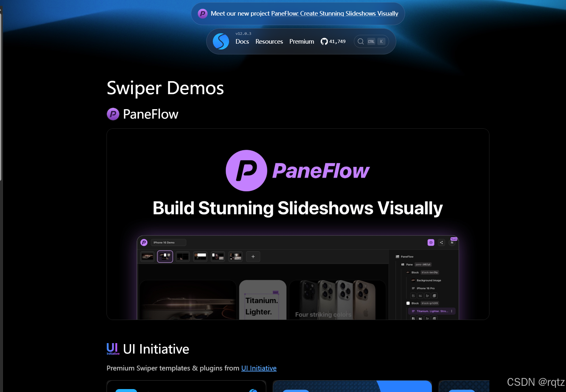Click the v12.0.3 version label
566x392 pixels.
pos(243,34)
